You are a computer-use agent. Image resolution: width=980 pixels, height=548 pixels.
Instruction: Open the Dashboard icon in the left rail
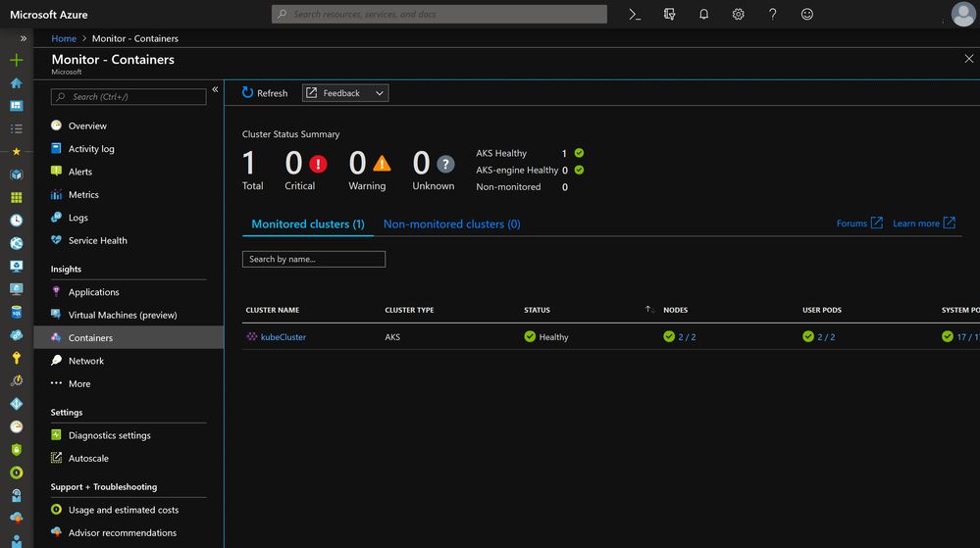[17, 106]
